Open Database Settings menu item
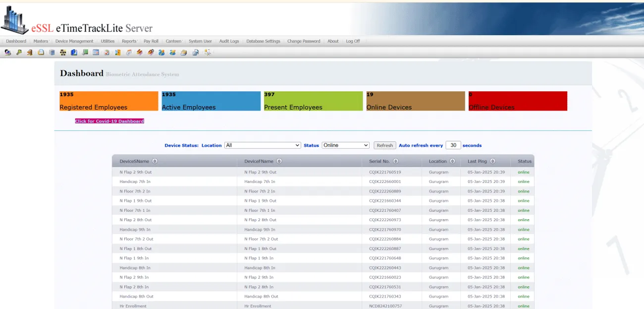The height and width of the screenshot is (309, 644). tap(263, 41)
